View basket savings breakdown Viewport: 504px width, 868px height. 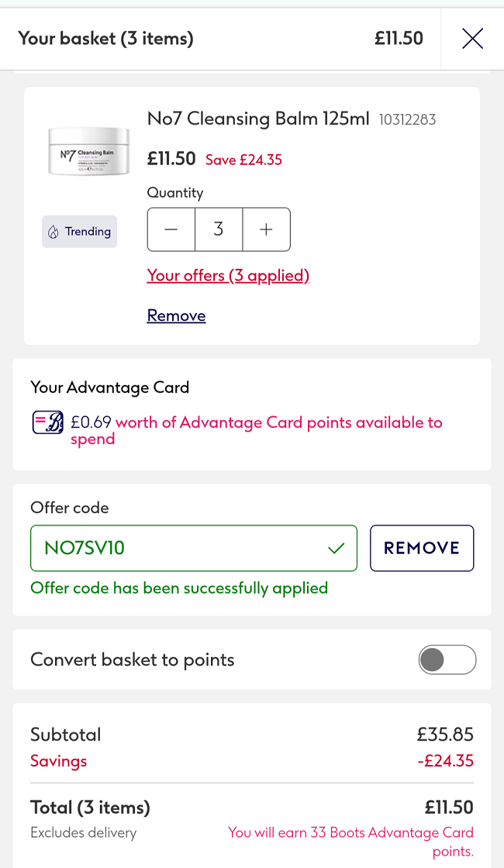pyautogui.click(x=58, y=760)
